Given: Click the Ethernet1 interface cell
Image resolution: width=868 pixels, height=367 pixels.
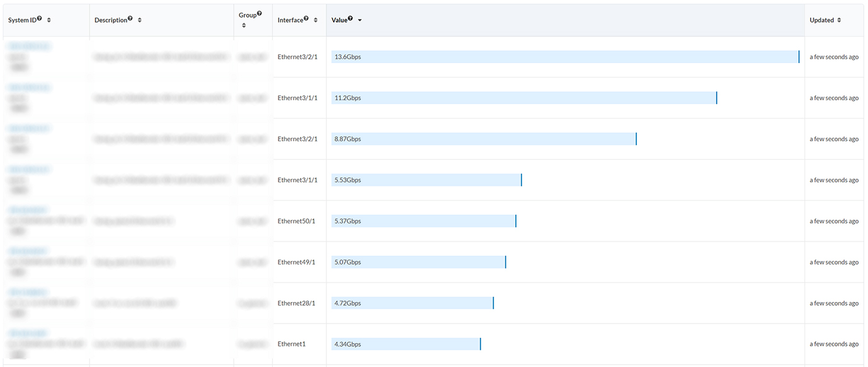Looking at the screenshot, I should (x=292, y=344).
